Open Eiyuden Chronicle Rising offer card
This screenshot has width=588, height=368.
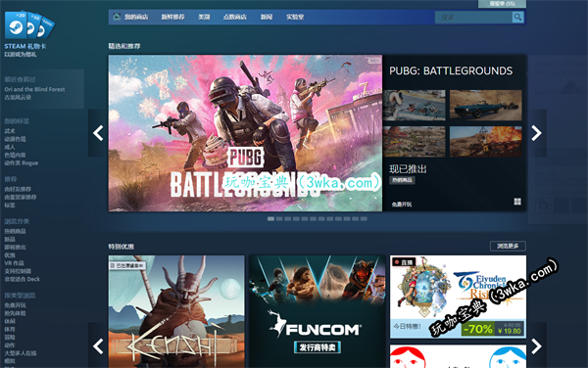tap(458, 297)
